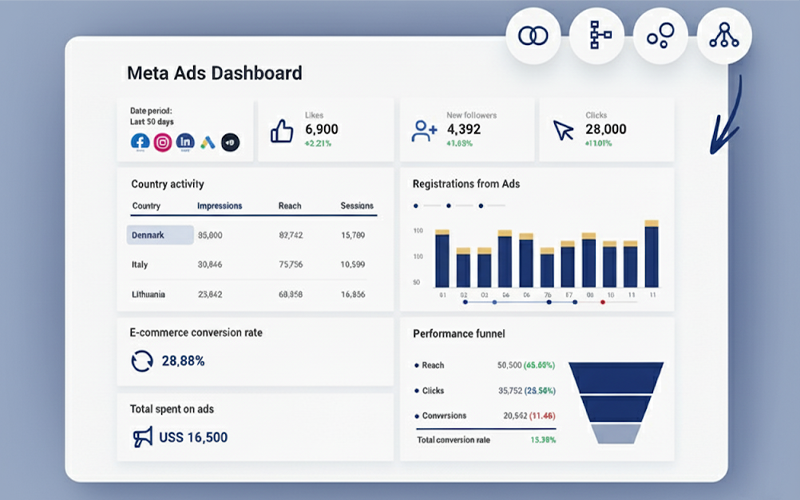Click the Facebook icon in date period card
Image resolution: width=800 pixels, height=500 pixels.
point(140,142)
